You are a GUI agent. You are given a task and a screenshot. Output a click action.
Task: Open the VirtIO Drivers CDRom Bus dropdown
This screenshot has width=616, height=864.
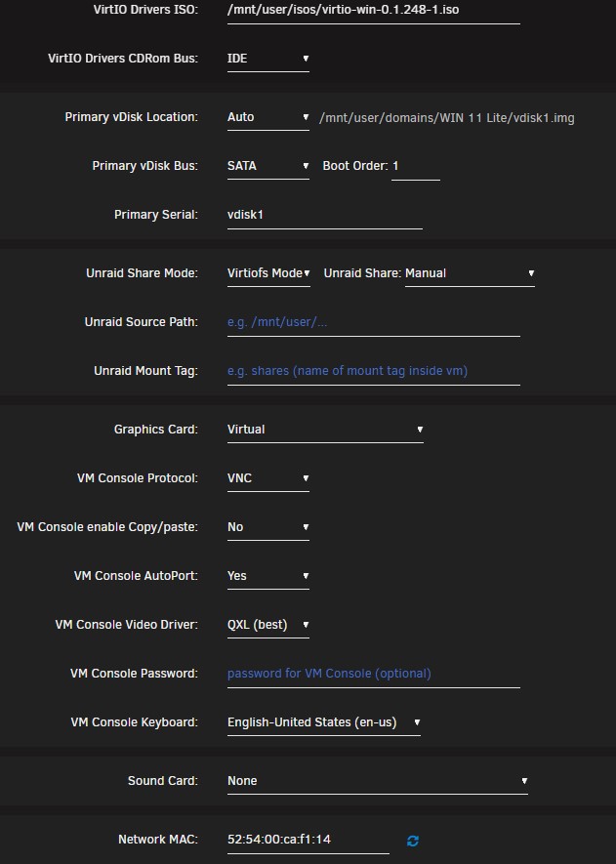(267, 59)
